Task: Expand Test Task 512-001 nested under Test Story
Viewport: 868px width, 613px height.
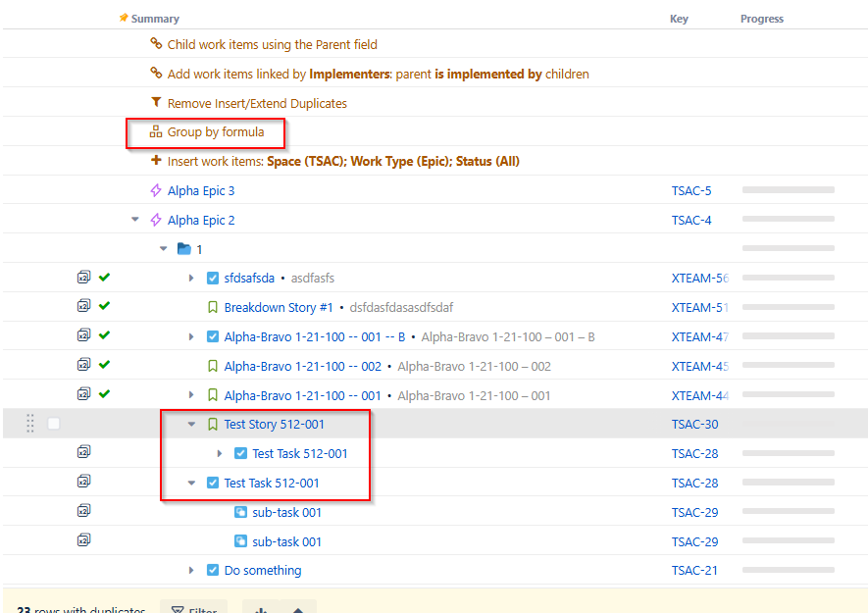Action: pos(220,453)
